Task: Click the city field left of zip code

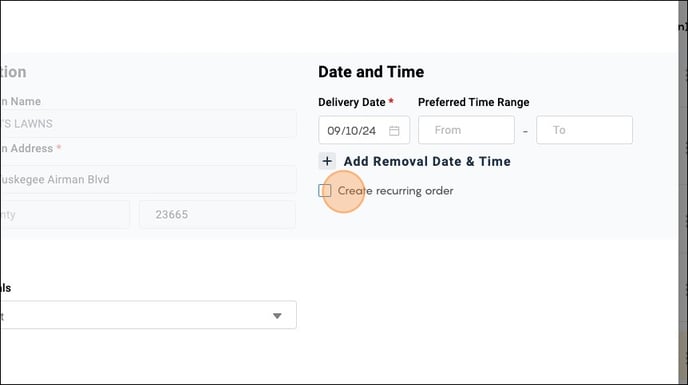Action: 65,214
